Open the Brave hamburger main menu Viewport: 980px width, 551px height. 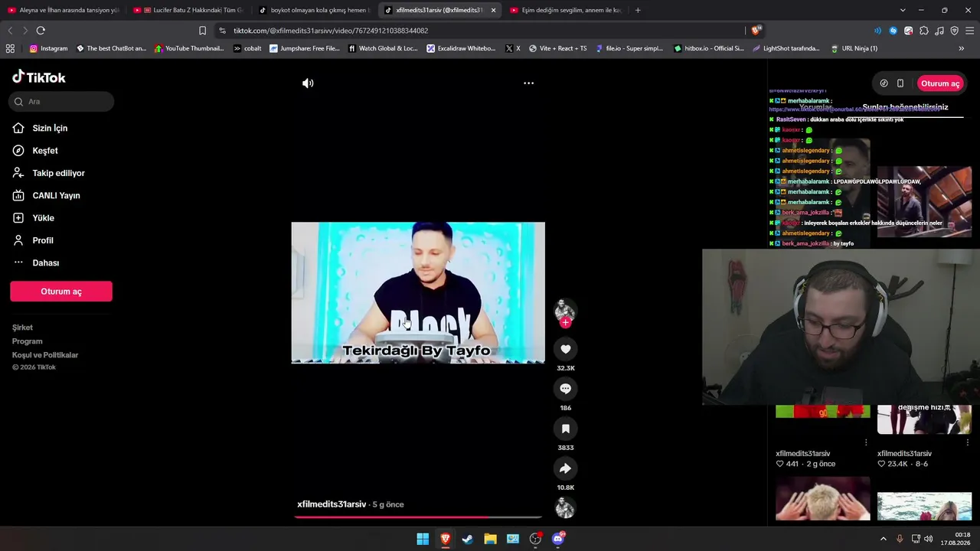point(969,31)
